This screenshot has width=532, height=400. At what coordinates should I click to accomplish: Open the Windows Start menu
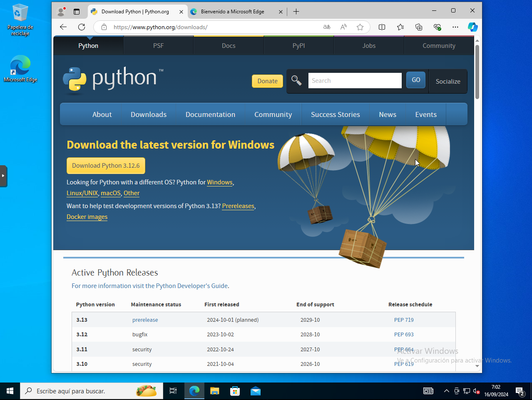pyautogui.click(x=10, y=391)
